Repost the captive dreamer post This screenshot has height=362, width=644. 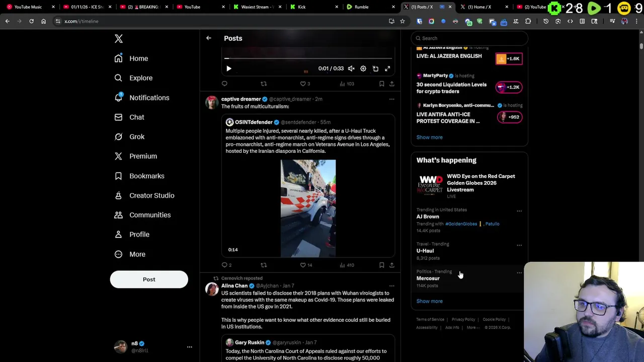click(x=264, y=265)
